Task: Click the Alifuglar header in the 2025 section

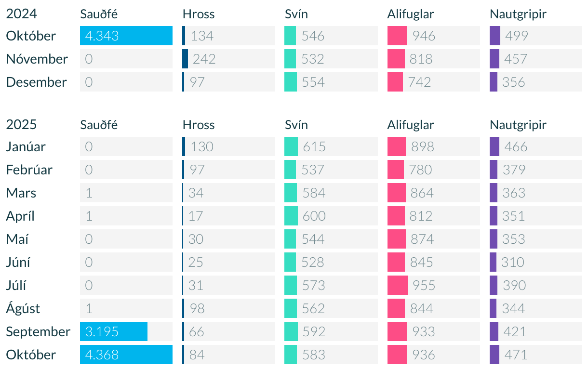Action: [411, 125]
